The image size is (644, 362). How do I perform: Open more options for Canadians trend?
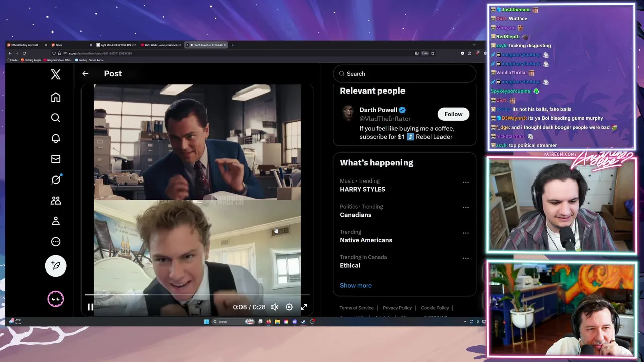pos(465,208)
